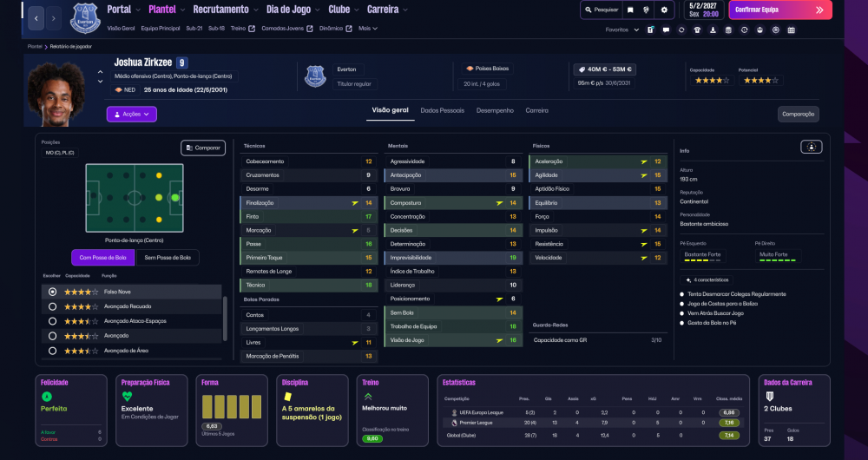Open the training cone shortcut icon
The image size is (868, 460).
[x=713, y=30]
